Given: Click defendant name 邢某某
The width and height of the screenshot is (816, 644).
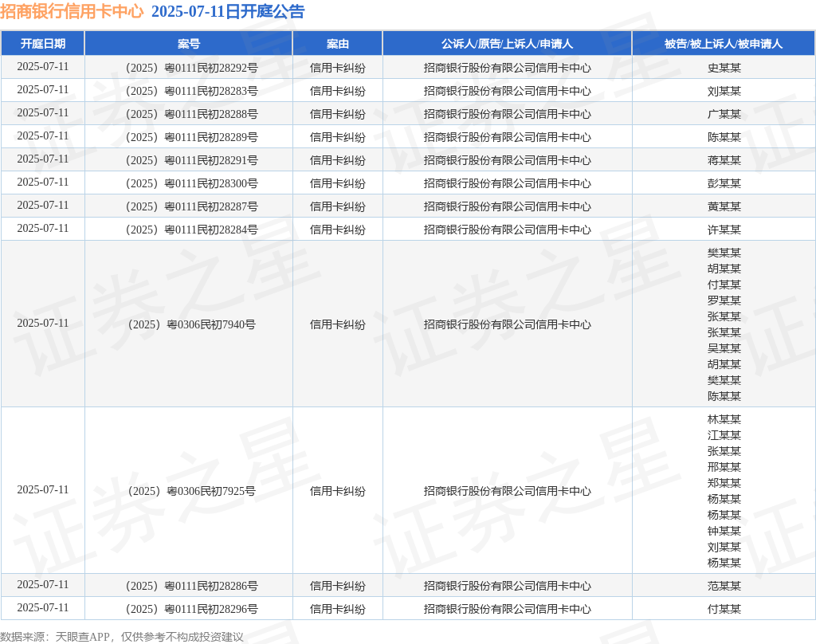Looking at the screenshot, I should tap(724, 467).
